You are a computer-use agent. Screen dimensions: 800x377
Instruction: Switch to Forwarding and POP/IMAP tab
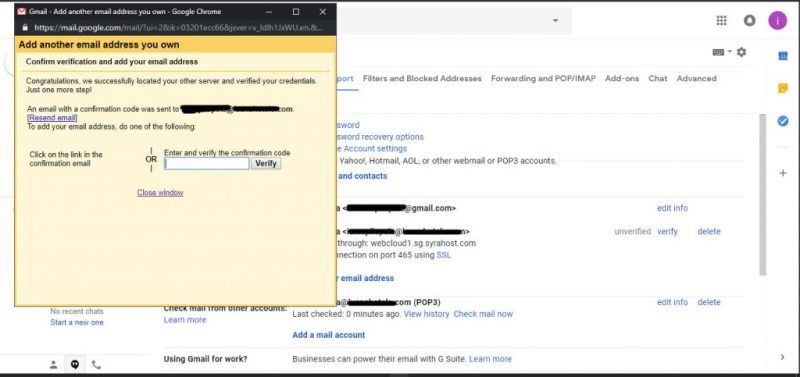(x=543, y=79)
